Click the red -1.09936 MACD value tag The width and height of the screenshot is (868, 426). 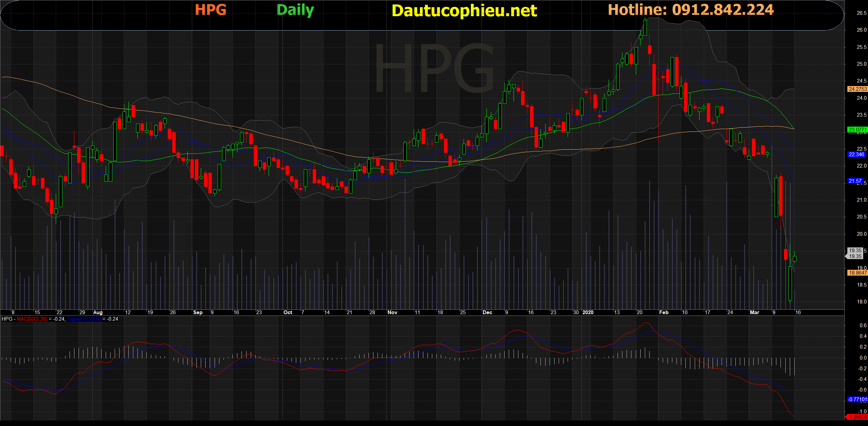[857, 417]
